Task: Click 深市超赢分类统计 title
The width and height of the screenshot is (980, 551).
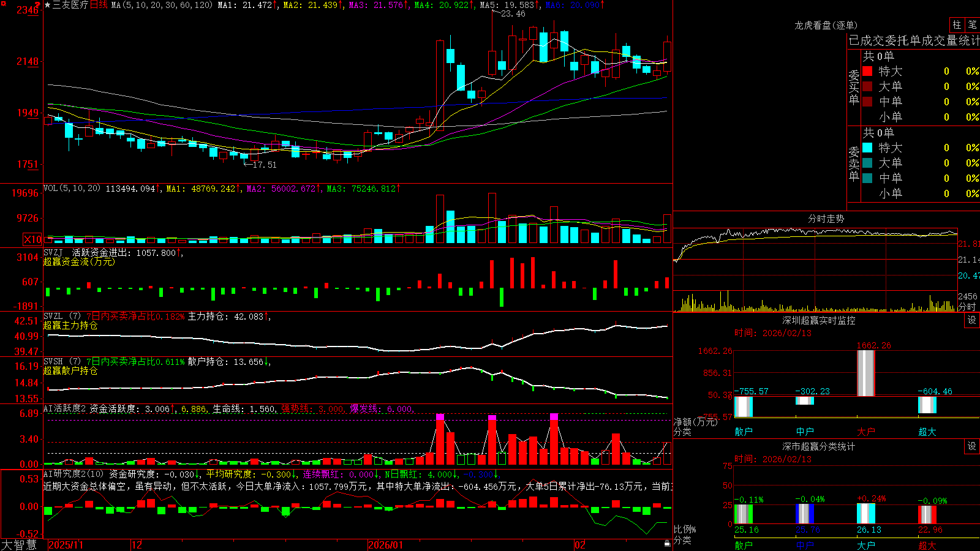Action: pos(818,446)
